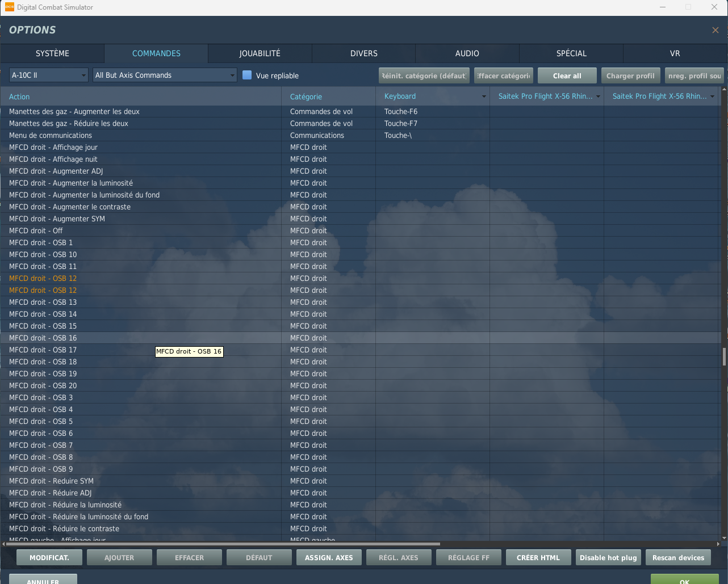Click CRÉER HTML to export bindings
The height and width of the screenshot is (584, 728).
(x=538, y=557)
